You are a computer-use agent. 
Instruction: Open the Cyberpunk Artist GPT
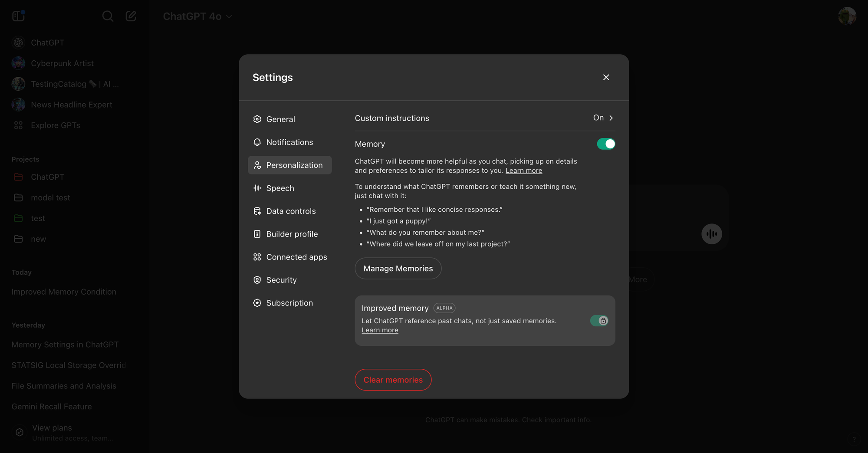pos(62,63)
